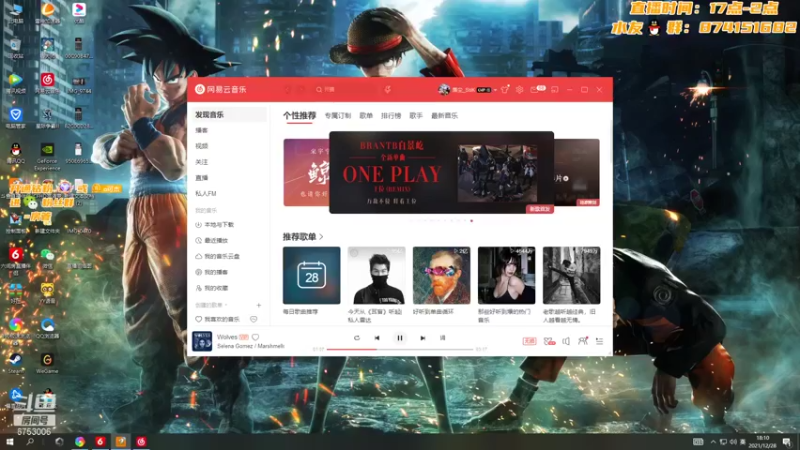
Task: Open taskbar search magnifier
Action: 30,442
